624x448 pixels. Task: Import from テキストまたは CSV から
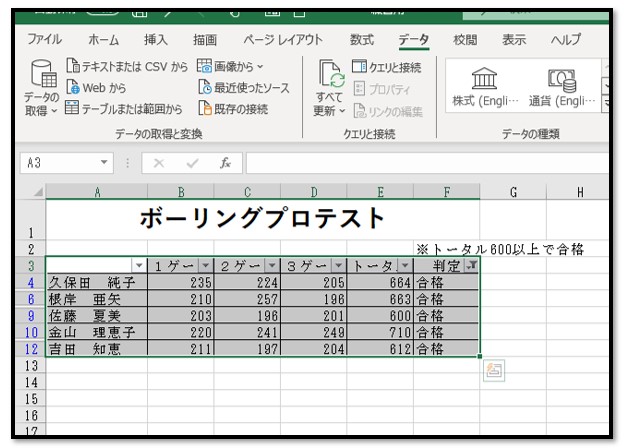click(x=127, y=66)
